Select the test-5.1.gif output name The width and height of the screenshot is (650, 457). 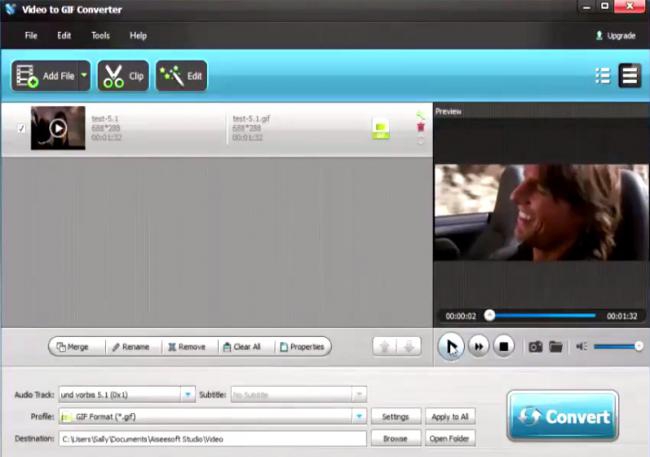coord(251,119)
